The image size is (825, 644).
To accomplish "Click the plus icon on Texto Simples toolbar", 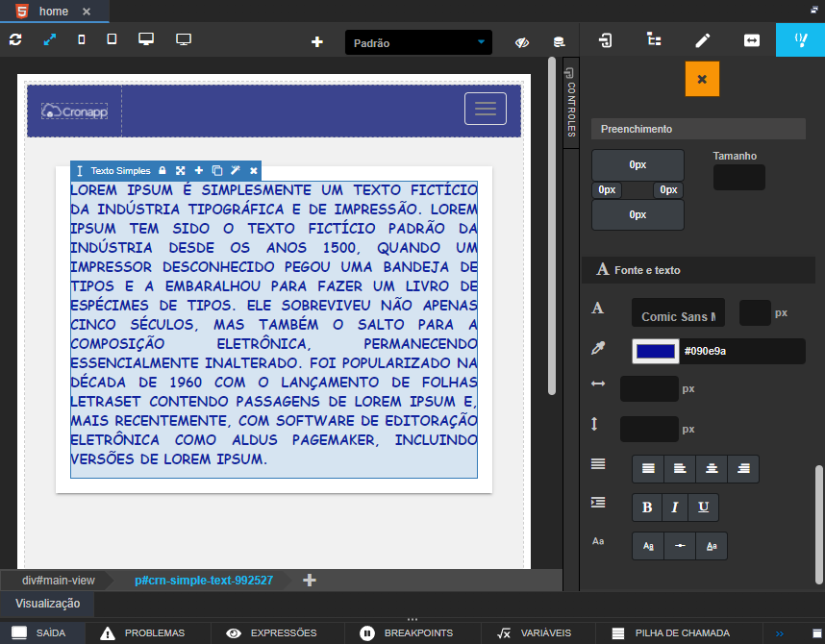I will click(199, 170).
